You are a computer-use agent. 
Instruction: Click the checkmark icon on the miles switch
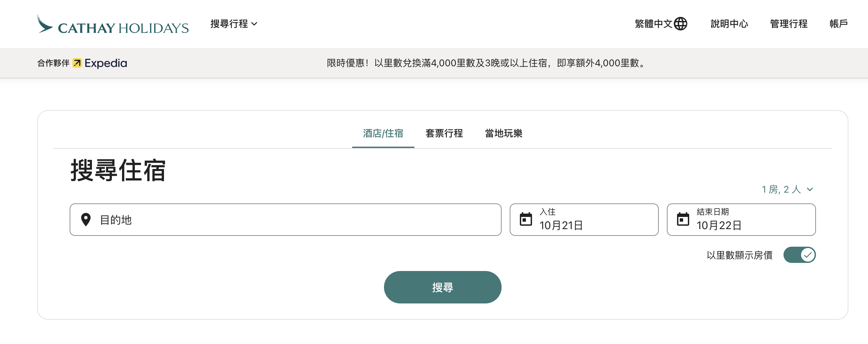tap(808, 255)
